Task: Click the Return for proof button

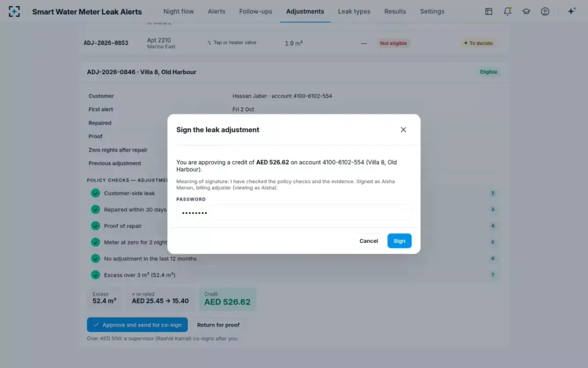Action: [x=219, y=325]
